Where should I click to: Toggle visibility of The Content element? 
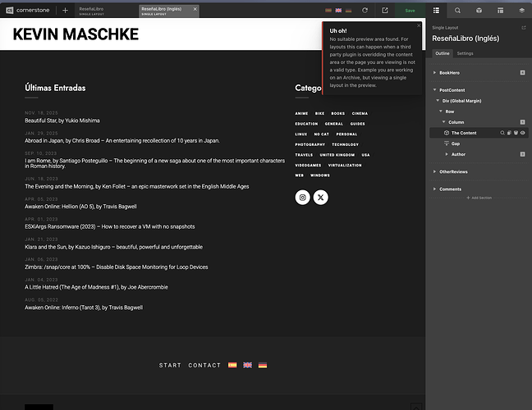(523, 133)
